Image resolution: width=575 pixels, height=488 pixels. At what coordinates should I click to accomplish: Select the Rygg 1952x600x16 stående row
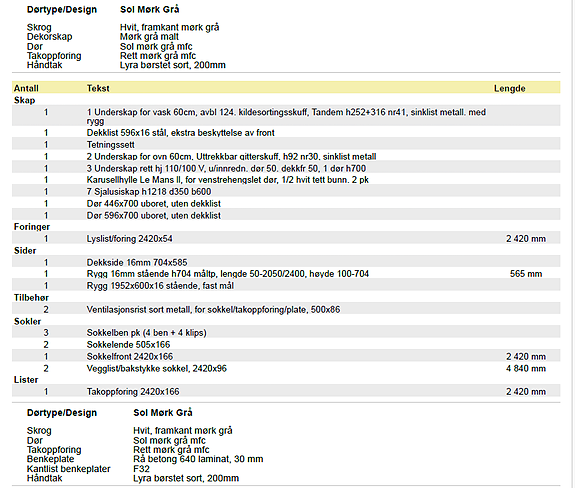coord(286,286)
